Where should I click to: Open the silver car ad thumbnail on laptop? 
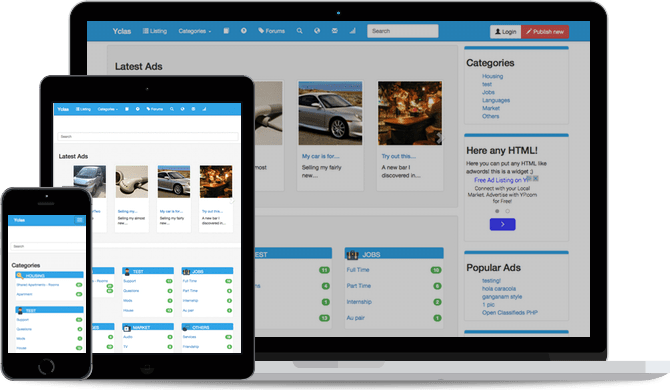330,113
